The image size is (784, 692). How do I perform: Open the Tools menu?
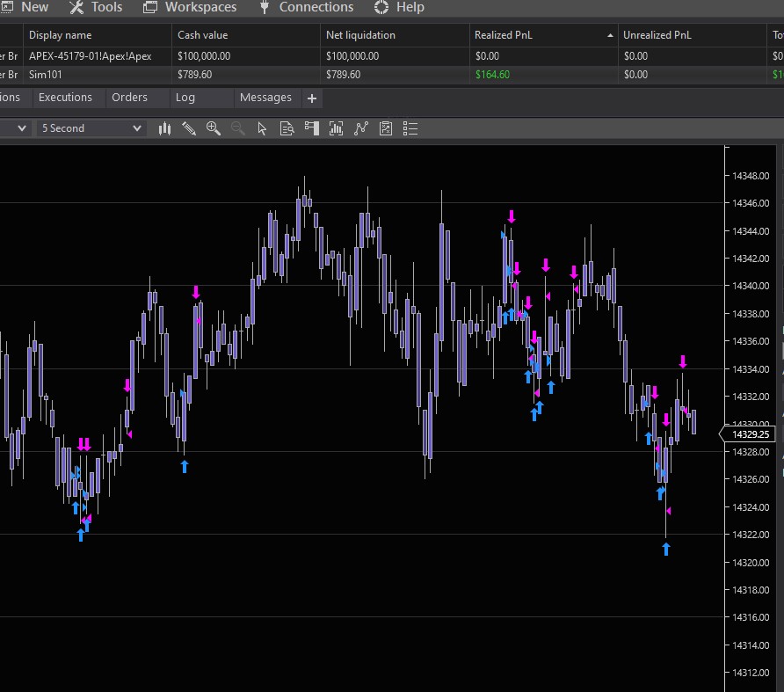(x=96, y=7)
